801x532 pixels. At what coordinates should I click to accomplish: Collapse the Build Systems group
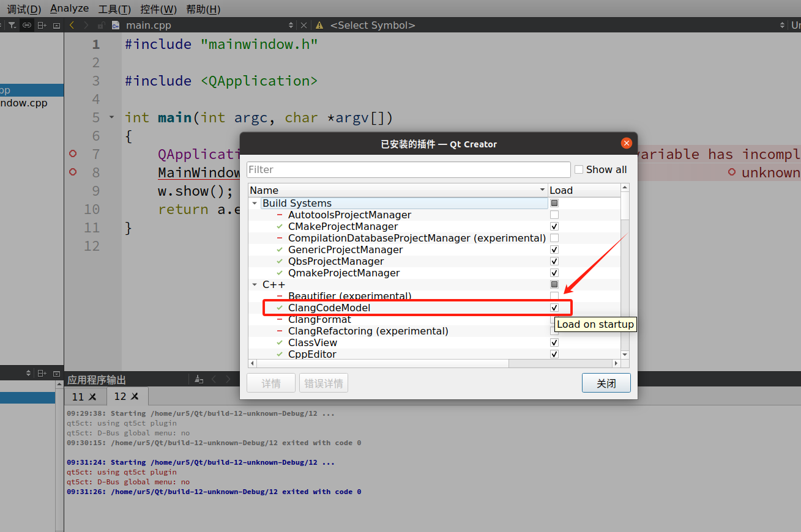[255, 203]
